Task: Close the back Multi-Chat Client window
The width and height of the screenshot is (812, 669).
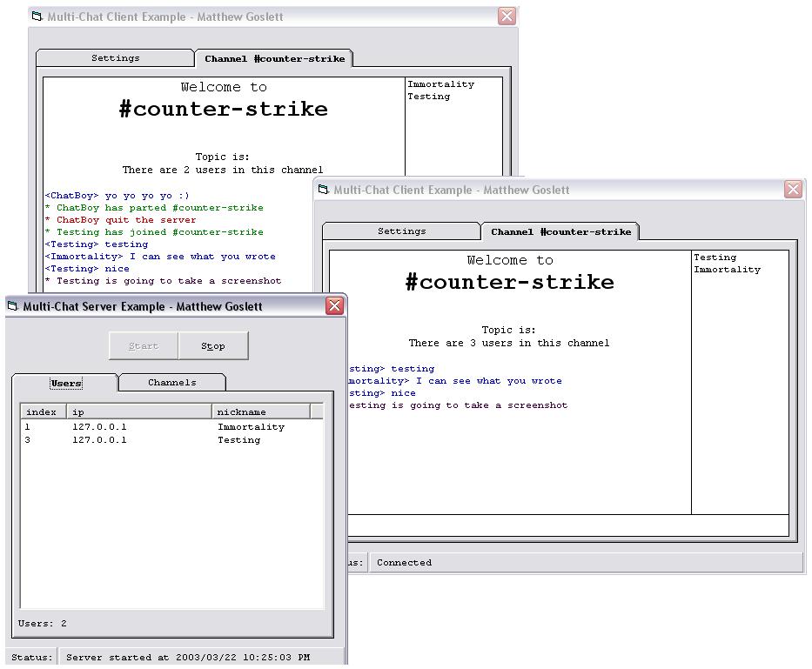Action: 507,17
